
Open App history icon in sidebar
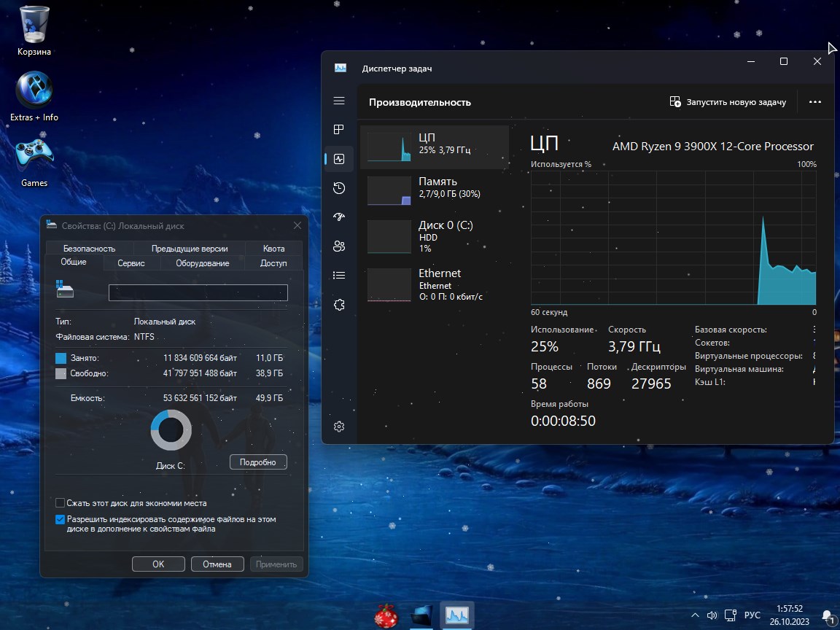click(x=338, y=188)
